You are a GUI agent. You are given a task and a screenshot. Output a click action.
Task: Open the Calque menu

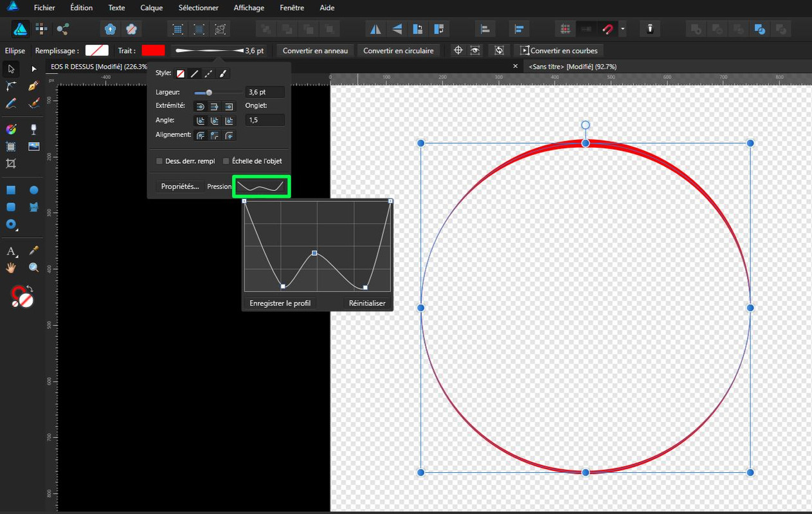click(152, 8)
